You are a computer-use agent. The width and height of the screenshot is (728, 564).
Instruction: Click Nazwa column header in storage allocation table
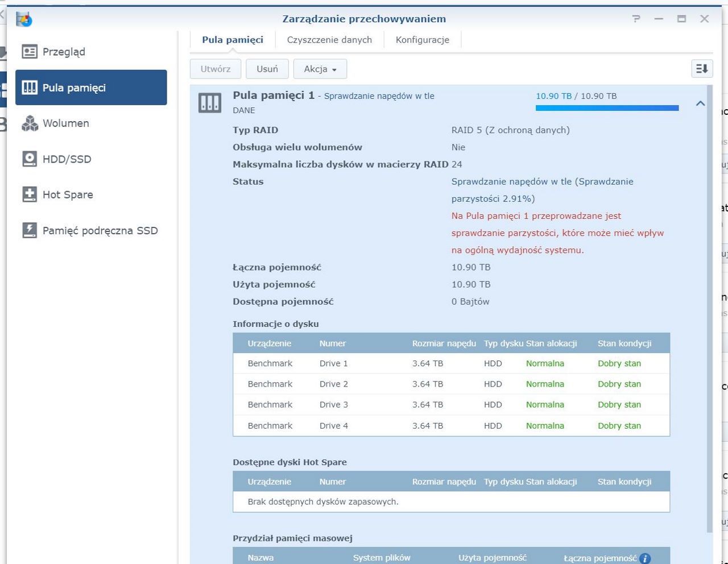(260, 558)
